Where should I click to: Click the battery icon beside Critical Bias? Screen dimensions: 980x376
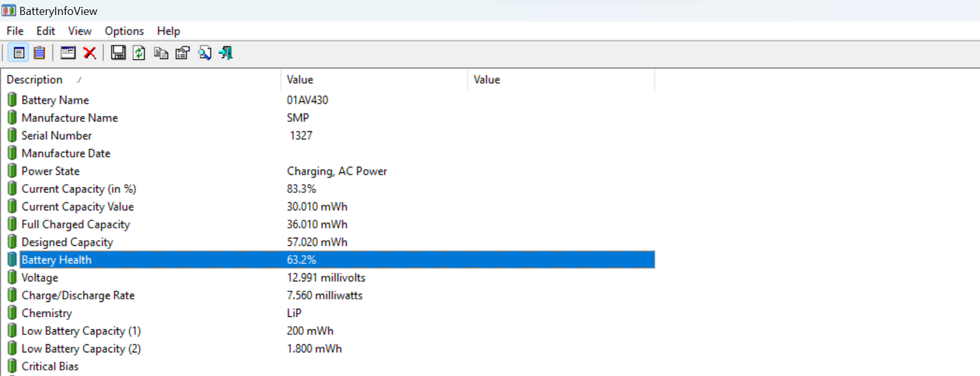point(12,366)
